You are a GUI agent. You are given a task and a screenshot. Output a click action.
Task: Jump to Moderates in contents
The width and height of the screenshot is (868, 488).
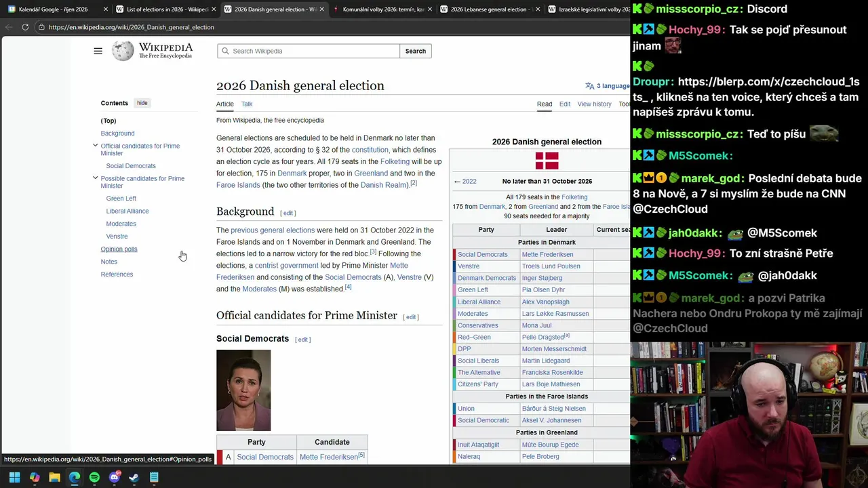(x=121, y=224)
